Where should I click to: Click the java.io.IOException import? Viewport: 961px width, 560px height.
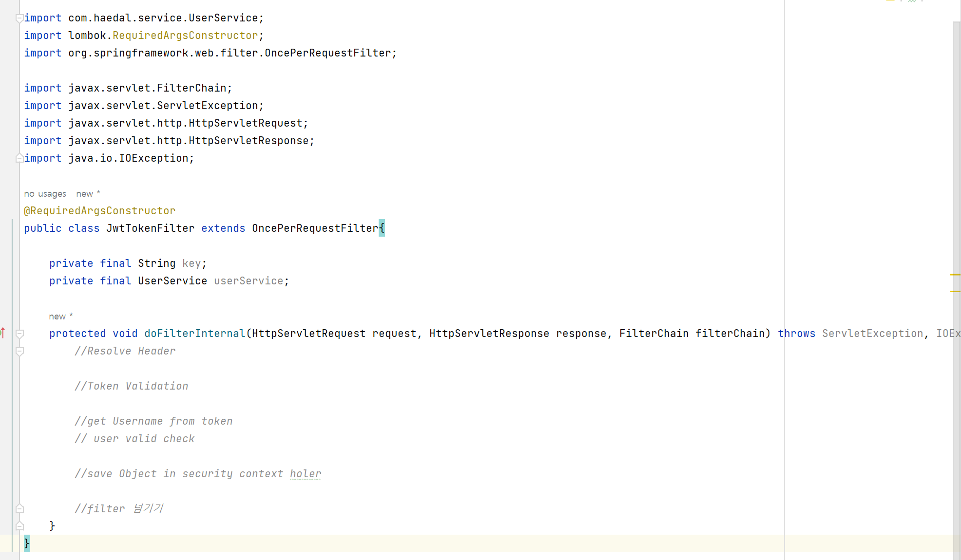(109, 158)
